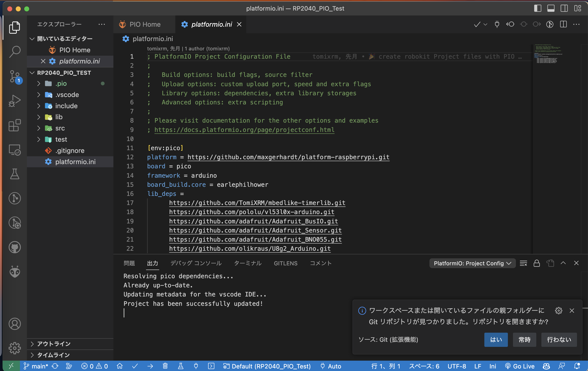The width and height of the screenshot is (588, 371).
Task: Click the はい button in Git notification
Action: [496, 339]
